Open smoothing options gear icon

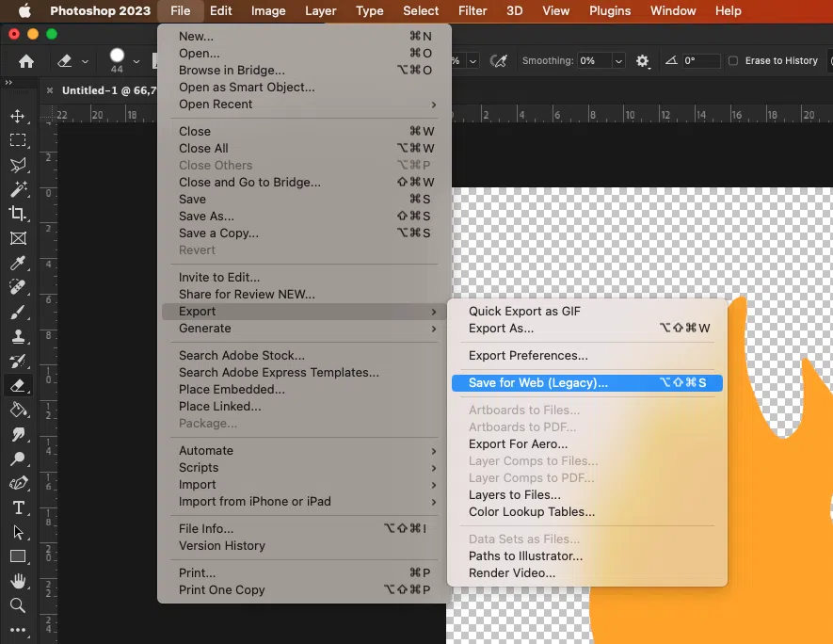(x=642, y=61)
